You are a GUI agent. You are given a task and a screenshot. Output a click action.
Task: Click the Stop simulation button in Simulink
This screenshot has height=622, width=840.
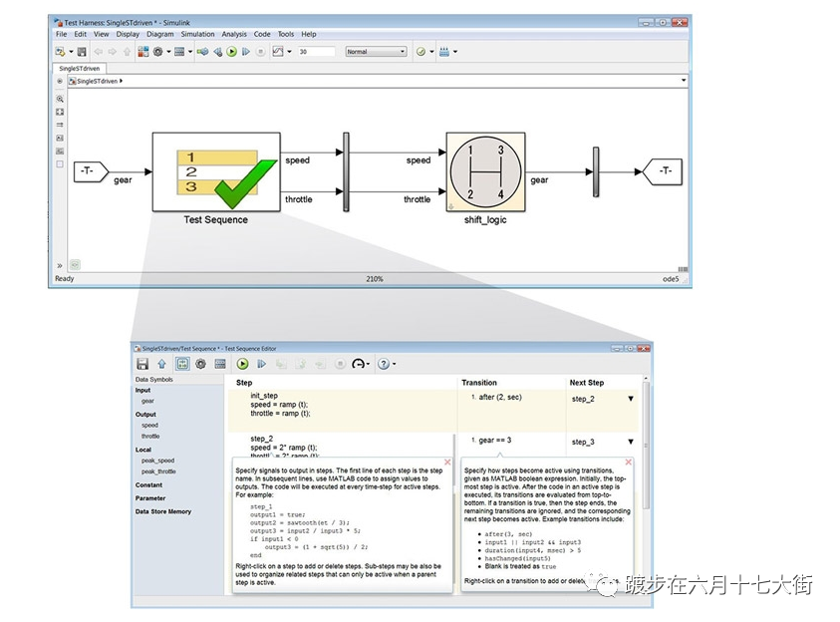(260, 52)
